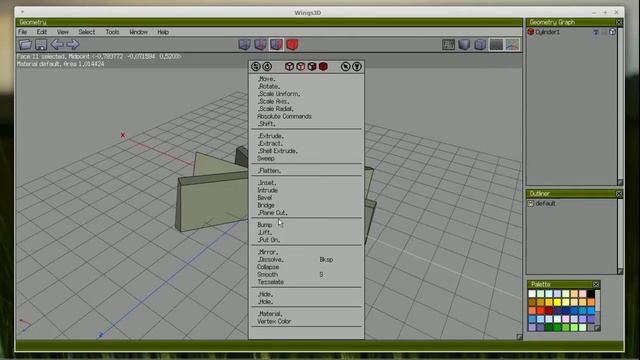Screen dimensions: 640x360
Task: Choose Flatten from the context menu
Action: [x=269, y=171]
